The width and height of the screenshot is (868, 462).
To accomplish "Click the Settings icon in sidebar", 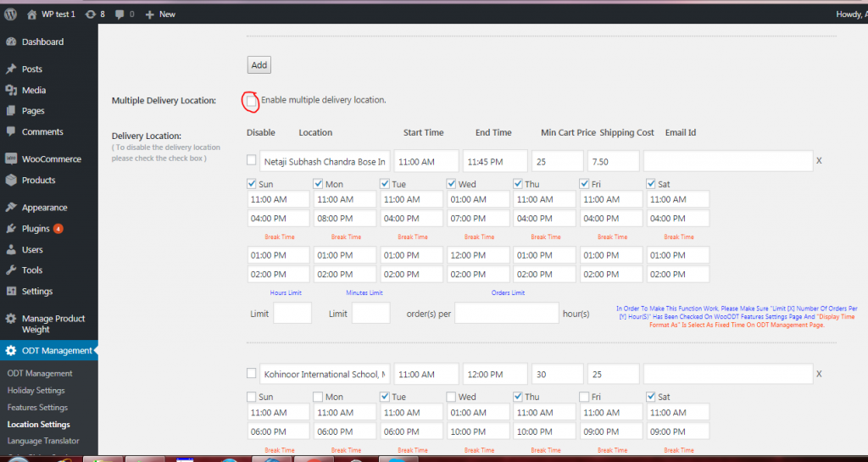I will 11,291.
